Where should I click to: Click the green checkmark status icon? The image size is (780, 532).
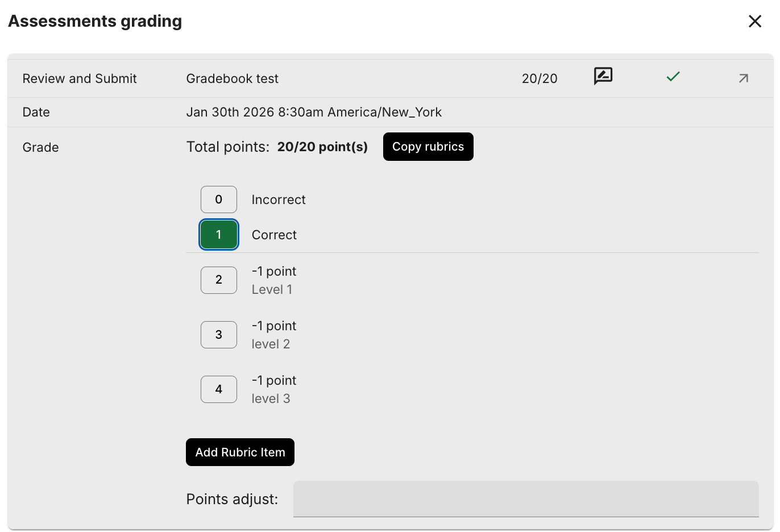tap(673, 77)
